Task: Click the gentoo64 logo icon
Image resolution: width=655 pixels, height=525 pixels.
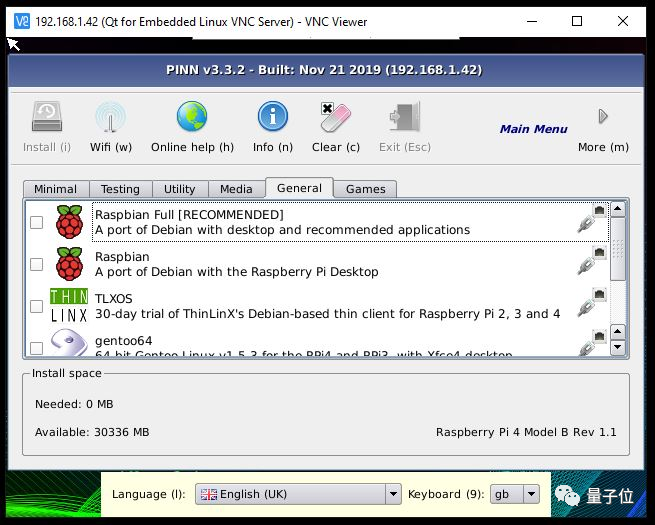Action: (x=69, y=343)
